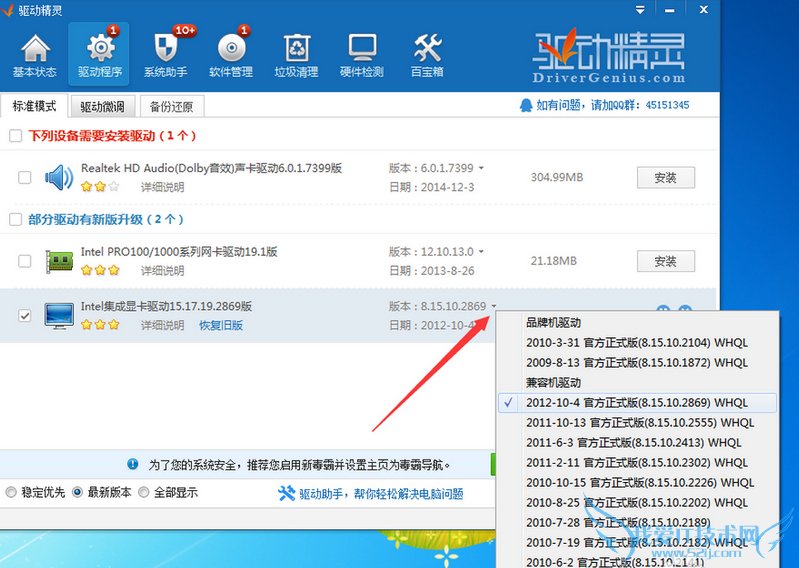Open 详细说明 for Realtek HD Audio

click(163, 187)
